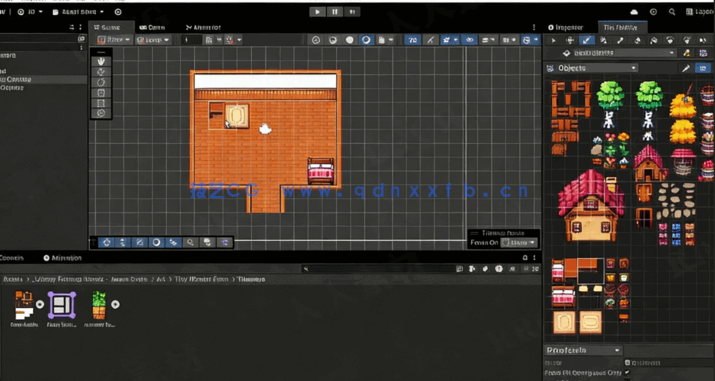
Task: Select the paintbrush tool in Tile Palette
Action: (587, 40)
